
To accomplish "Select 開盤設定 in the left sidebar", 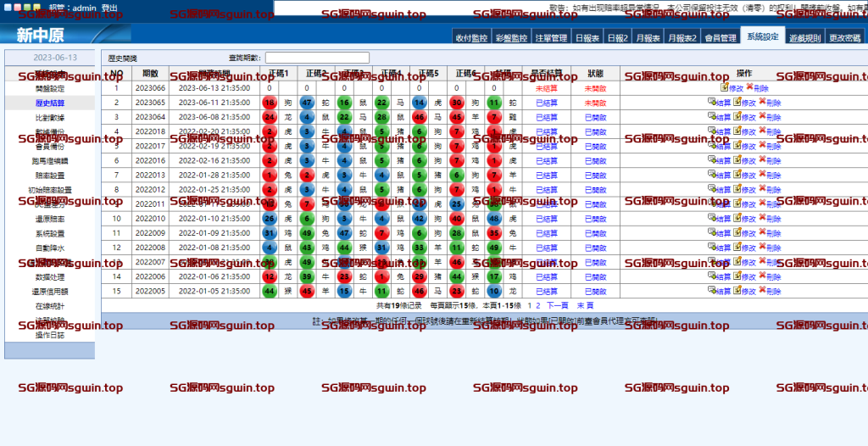I will click(49, 88).
